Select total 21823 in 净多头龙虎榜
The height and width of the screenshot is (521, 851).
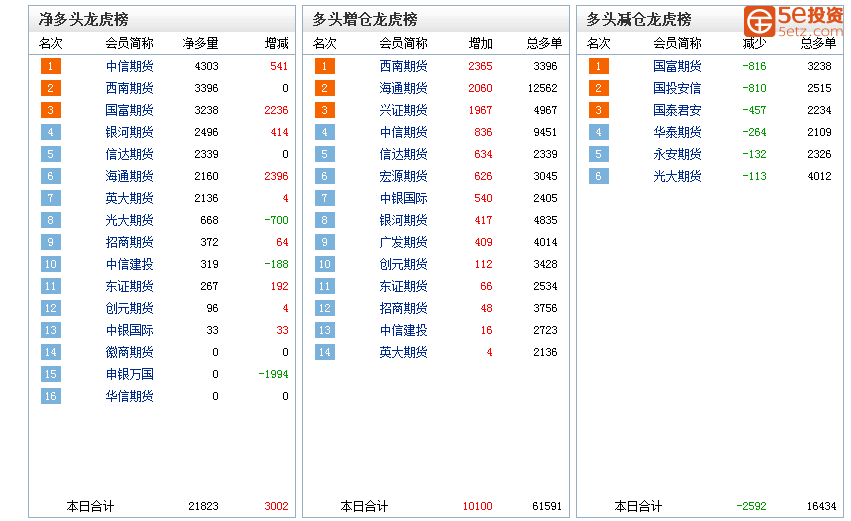tap(204, 506)
